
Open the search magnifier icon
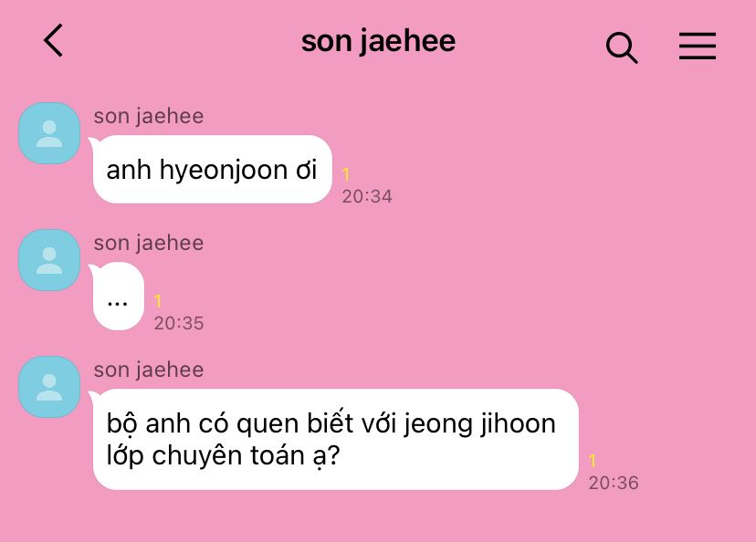click(x=622, y=47)
